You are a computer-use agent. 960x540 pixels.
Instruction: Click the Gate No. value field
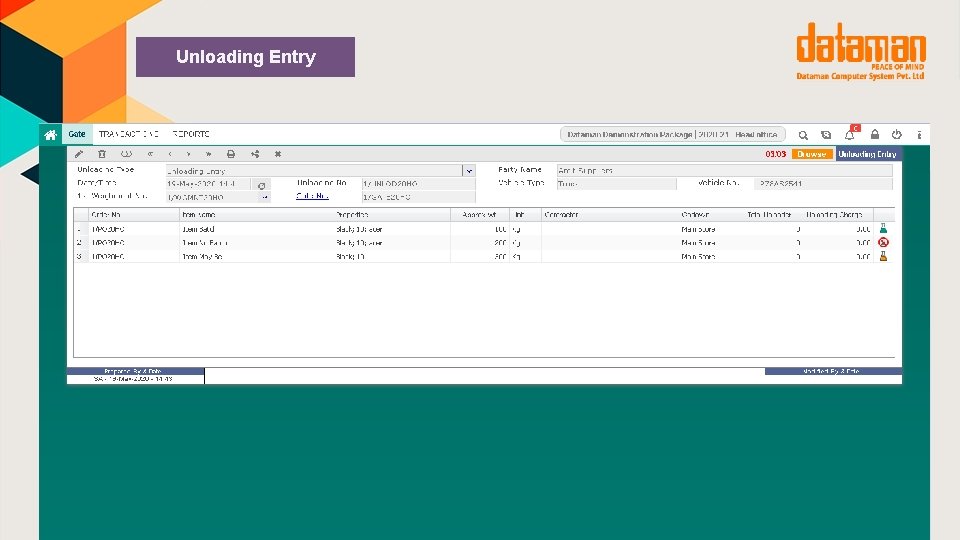tap(418, 197)
